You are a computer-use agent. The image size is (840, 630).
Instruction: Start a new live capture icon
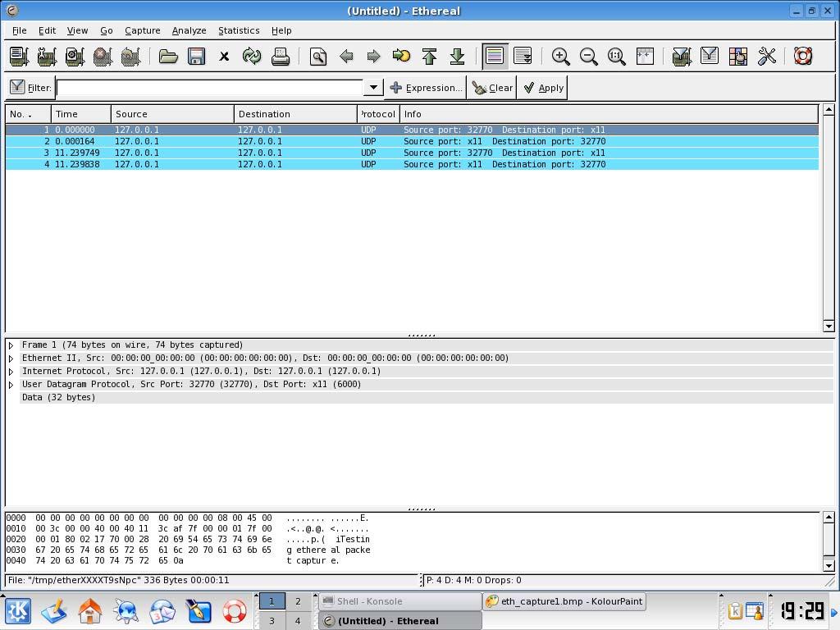tap(75, 57)
